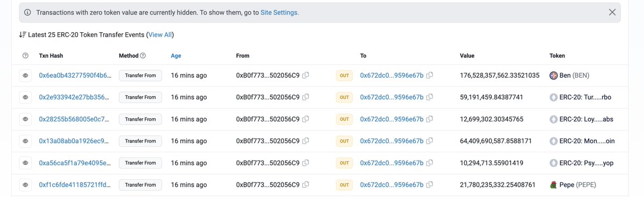This screenshot has height=197, width=644.
Task: Open To address 0x672dc0...9596e67b in Tur...rbo row
Action: click(392, 97)
